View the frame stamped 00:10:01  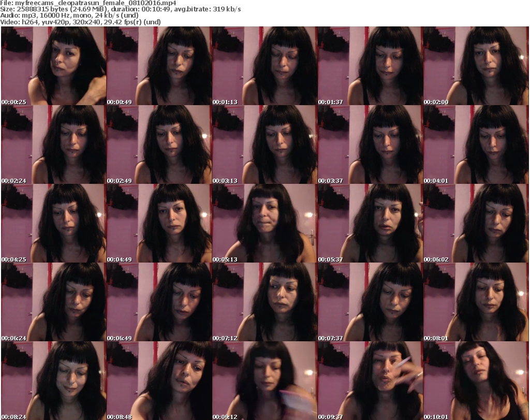pyautogui.click(x=476, y=381)
